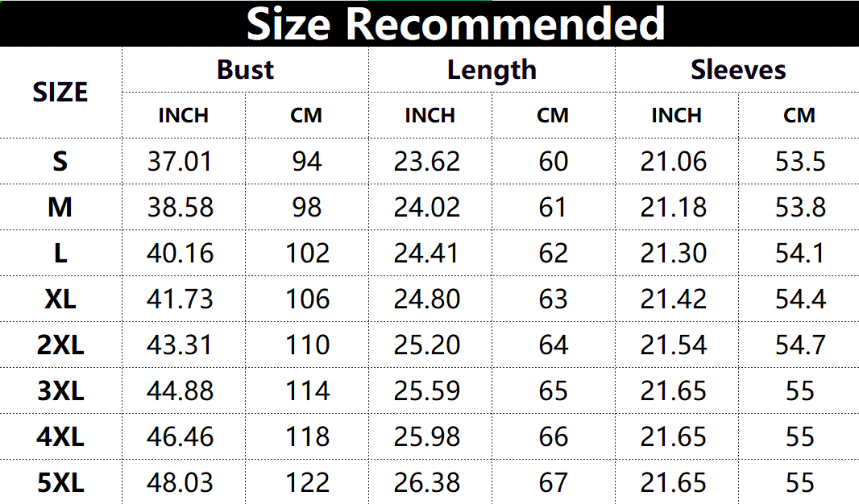Click the 66 length cm value
Image resolution: width=859 pixels, height=504 pixels.
pos(553,437)
